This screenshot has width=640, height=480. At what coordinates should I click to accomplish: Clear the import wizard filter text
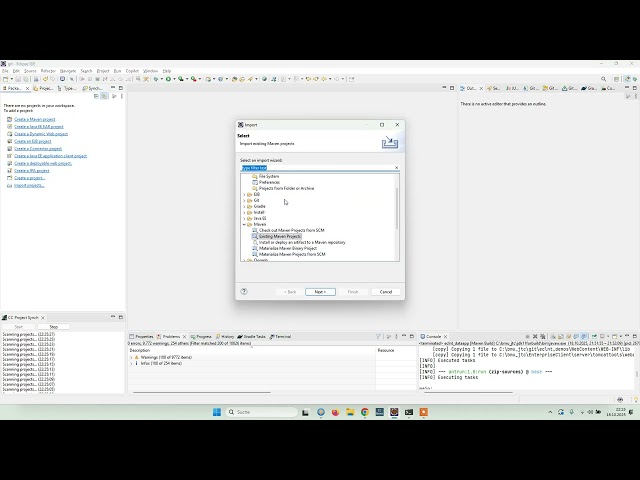coord(396,168)
